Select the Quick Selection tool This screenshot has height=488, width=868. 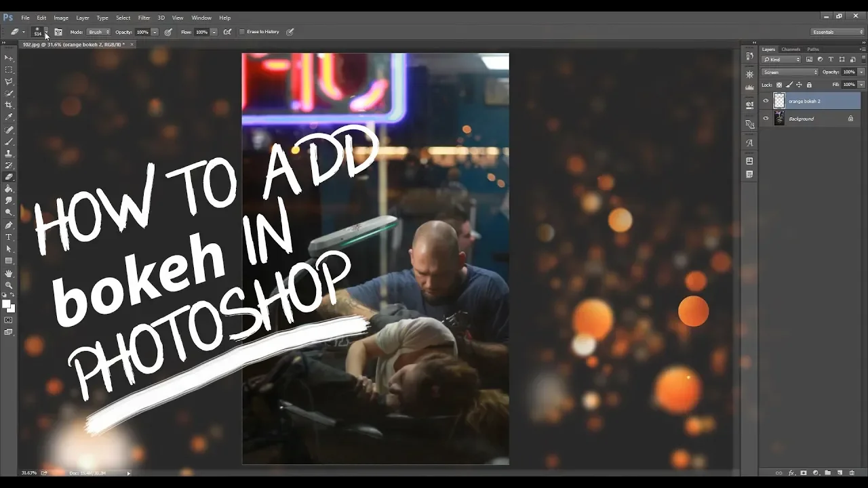click(x=9, y=93)
